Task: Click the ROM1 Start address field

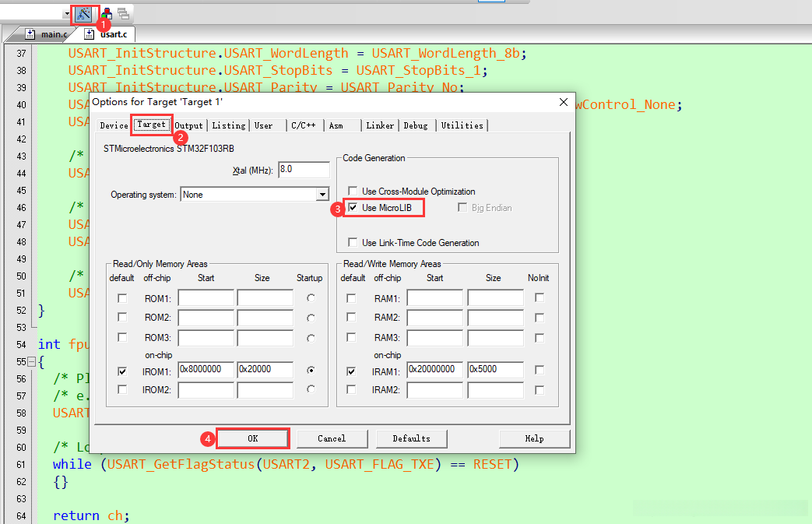Action: coord(206,297)
